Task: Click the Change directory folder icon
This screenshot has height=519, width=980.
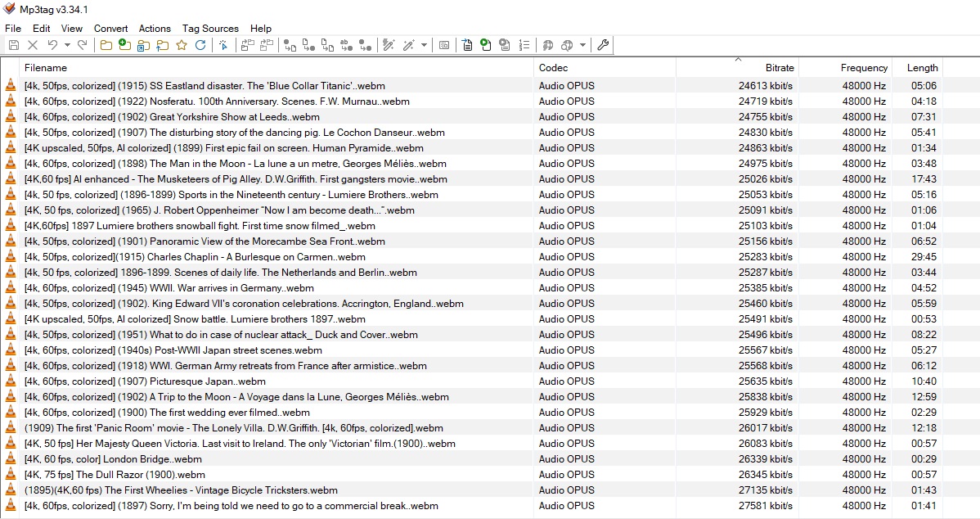Action: point(106,45)
